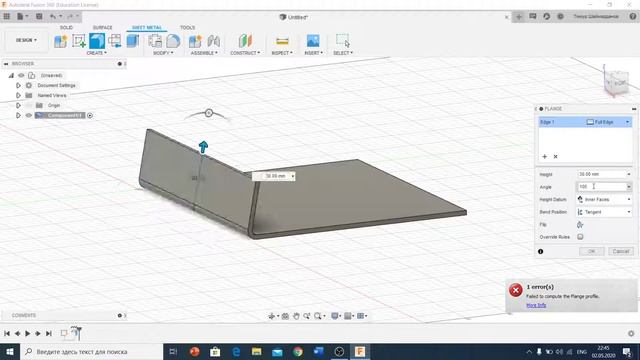Toggle visibility of Component1
The image size is (640, 360).
pyautogui.click(x=29, y=116)
